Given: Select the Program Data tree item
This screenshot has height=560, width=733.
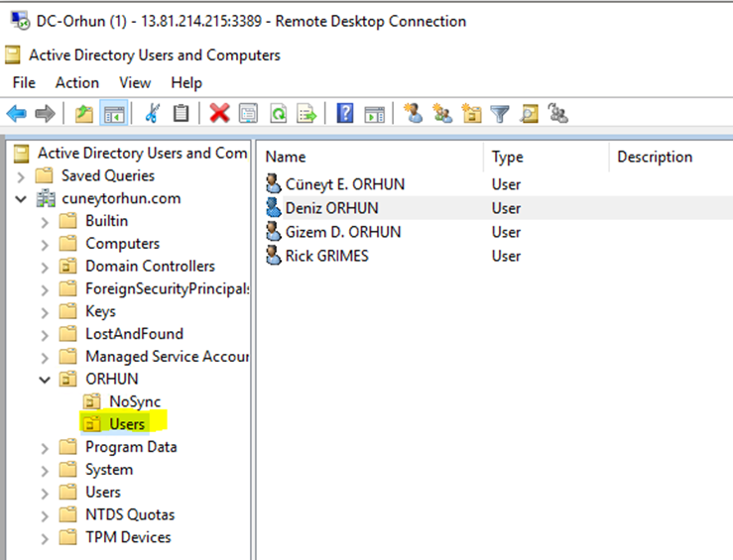Looking at the screenshot, I should pyautogui.click(x=131, y=447).
